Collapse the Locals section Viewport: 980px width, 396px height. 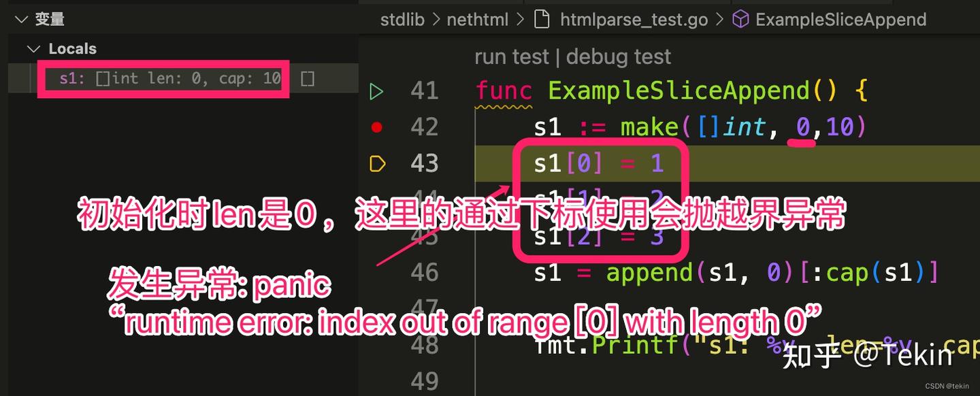tap(33, 48)
